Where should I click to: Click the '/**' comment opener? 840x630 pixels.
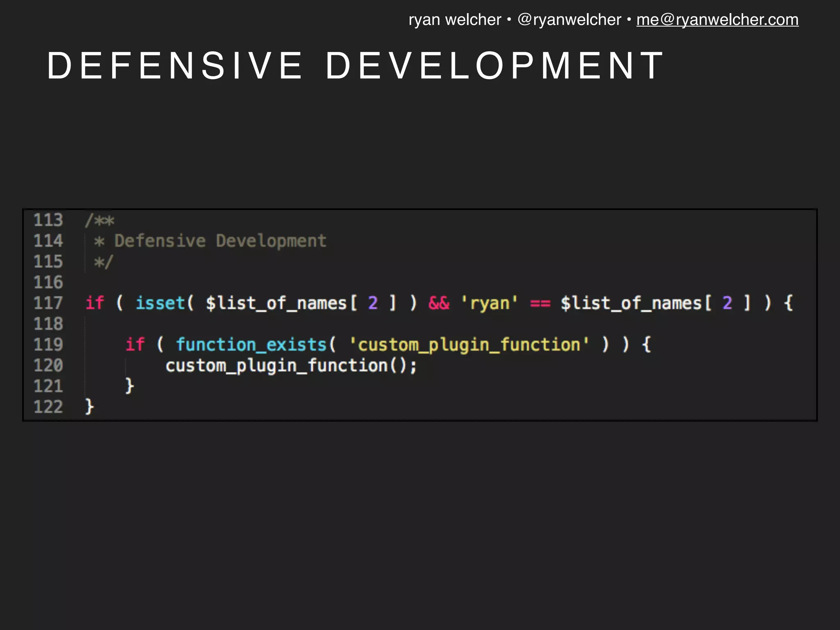coord(100,220)
